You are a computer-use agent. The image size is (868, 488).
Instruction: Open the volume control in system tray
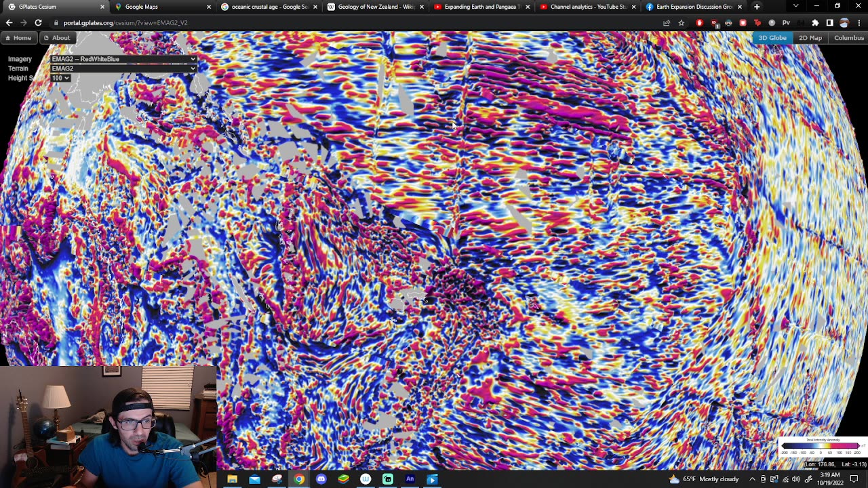point(796,479)
